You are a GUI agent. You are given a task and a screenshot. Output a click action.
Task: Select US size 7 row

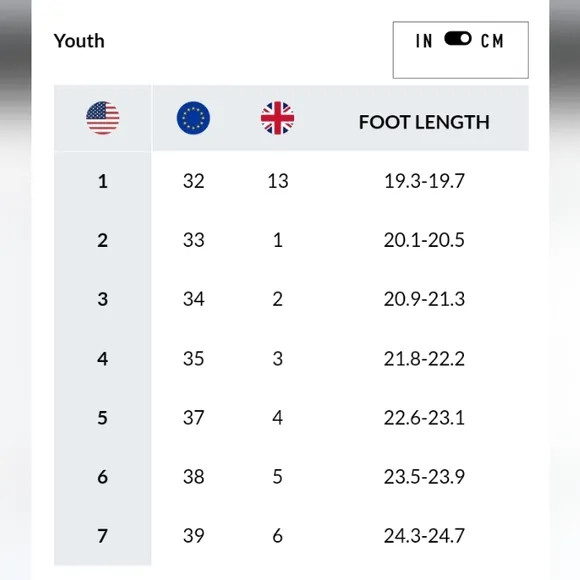click(x=291, y=536)
